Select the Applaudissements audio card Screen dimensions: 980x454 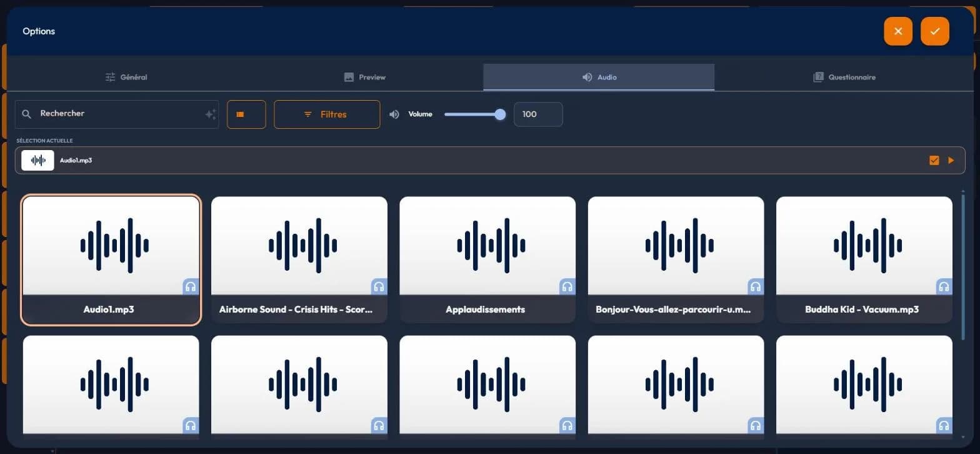487,260
